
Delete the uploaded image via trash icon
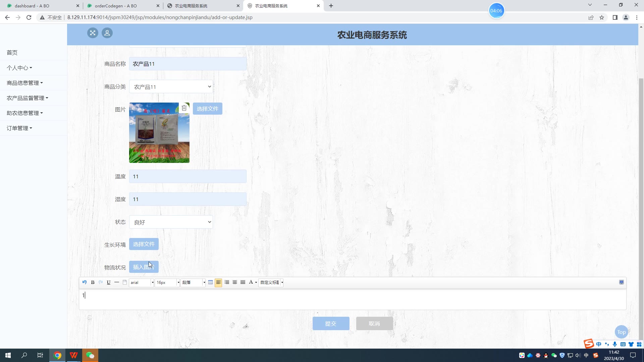coord(184,108)
